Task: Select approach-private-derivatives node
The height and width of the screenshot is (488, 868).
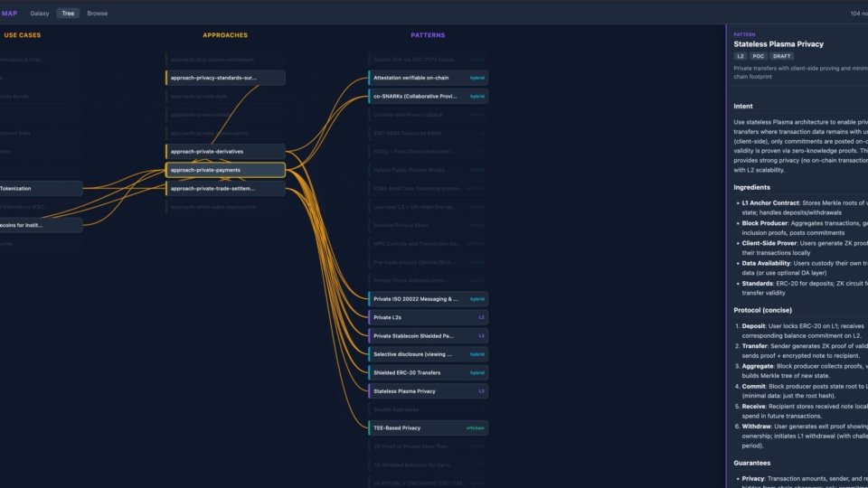Action: coord(225,152)
